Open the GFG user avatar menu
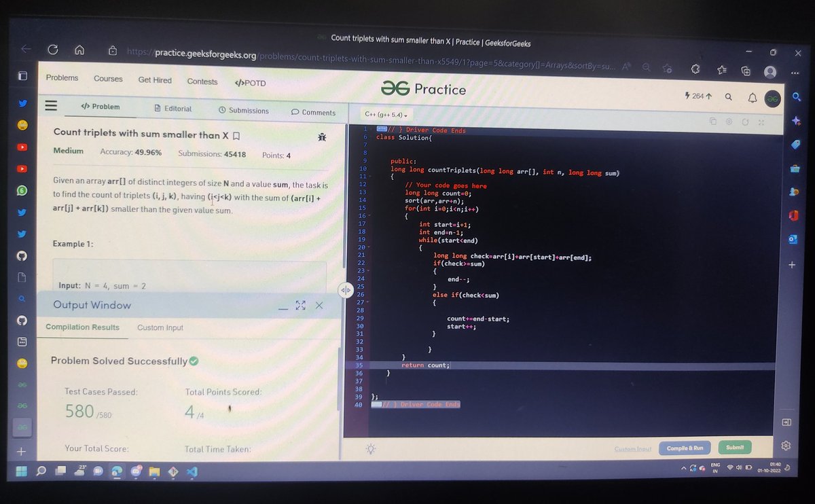Viewport: 815px width, 504px height. tap(772, 98)
